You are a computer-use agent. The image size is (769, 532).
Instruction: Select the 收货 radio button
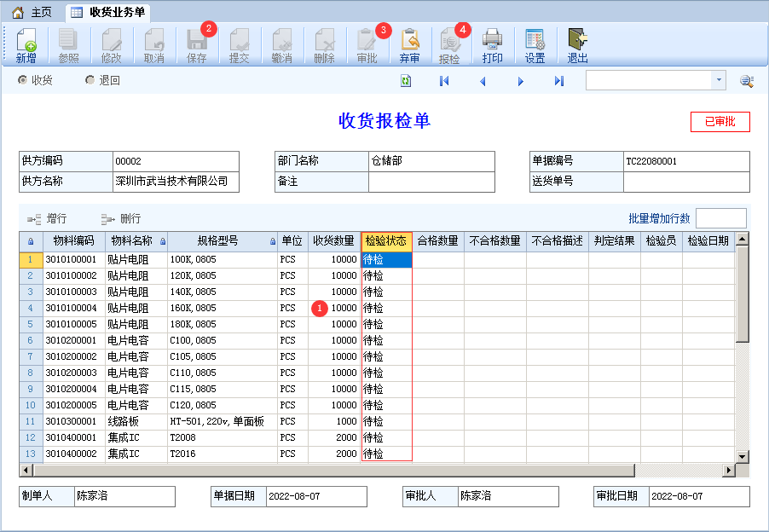coord(22,79)
